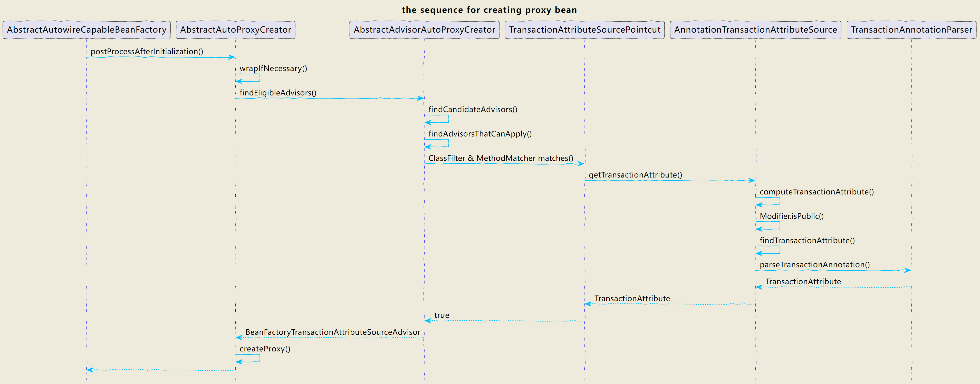Click 'ClassFilter & MethodMatcher matches()' label
The width and height of the screenshot is (980, 384).
(501, 158)
